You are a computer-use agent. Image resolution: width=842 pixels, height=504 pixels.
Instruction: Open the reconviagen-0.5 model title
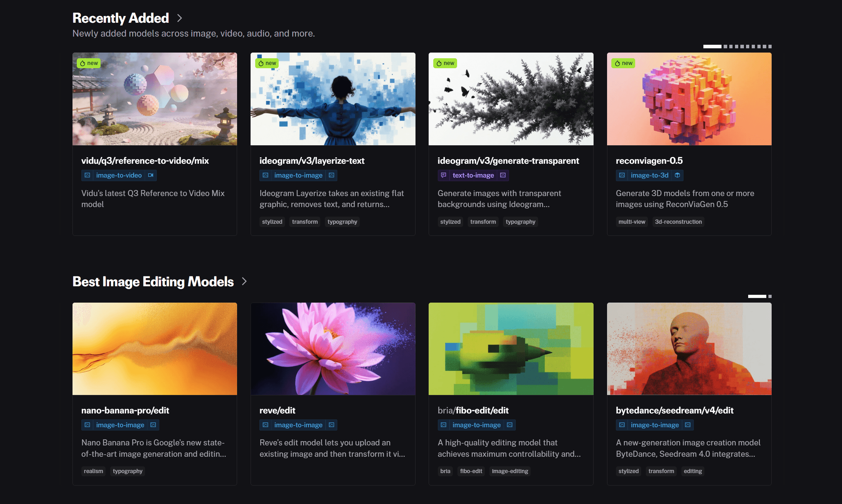click(x=649, y=161)
